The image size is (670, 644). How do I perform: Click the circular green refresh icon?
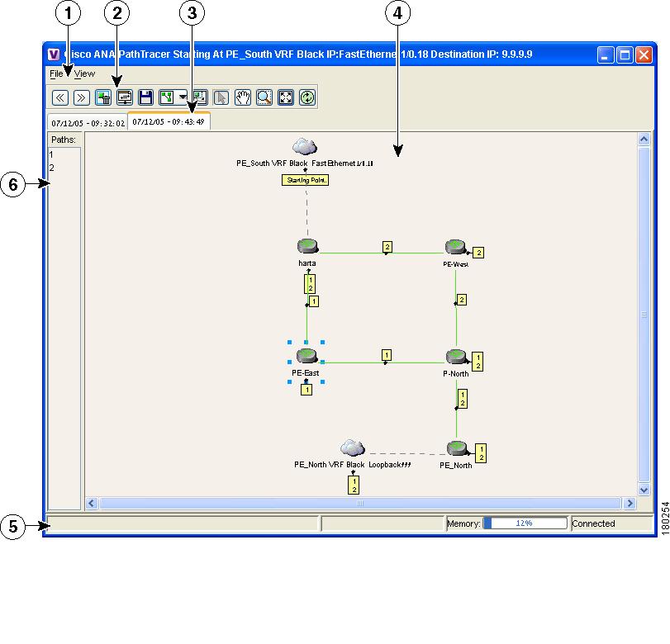(x=306, y=97)
